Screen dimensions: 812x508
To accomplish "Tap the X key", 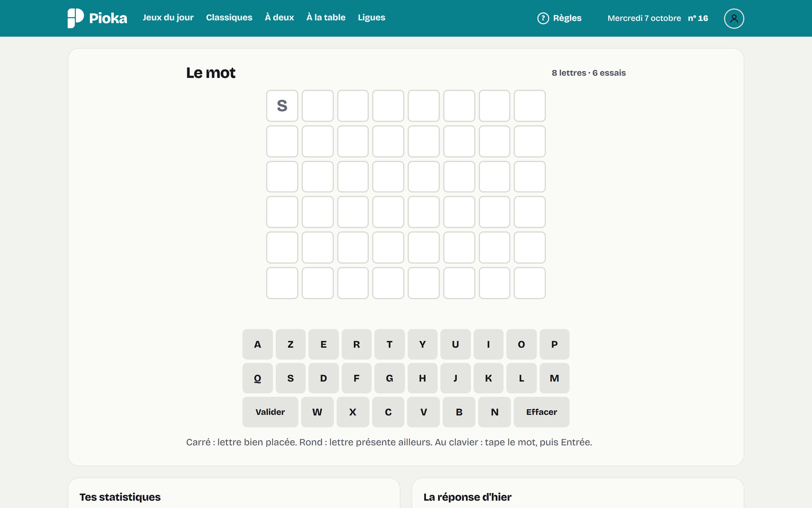I will click(353, 412).
